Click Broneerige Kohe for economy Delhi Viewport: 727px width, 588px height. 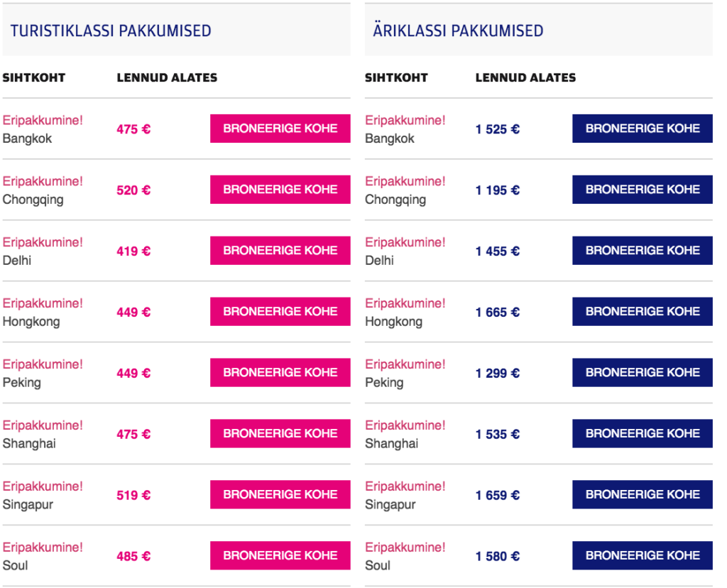pyautogui.click(x=280, y=251)
